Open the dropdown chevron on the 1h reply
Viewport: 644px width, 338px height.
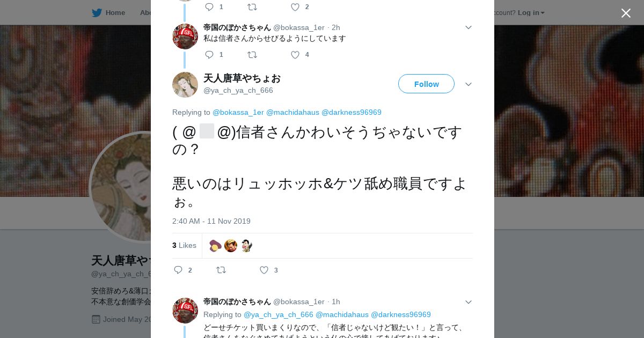[469, 302]
